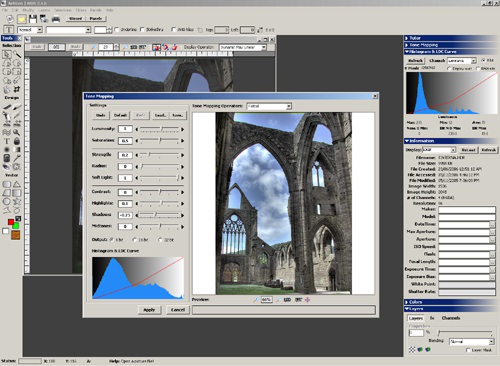This screenshot has height=366, width=500.
Task: Select the 16 bit output radio button
Action: tap(135, 240)
